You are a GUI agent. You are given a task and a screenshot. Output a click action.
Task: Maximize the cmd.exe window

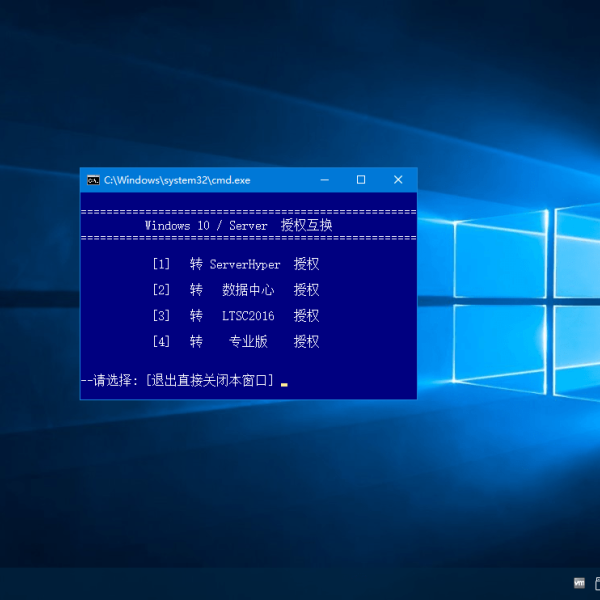coord(361,180)
